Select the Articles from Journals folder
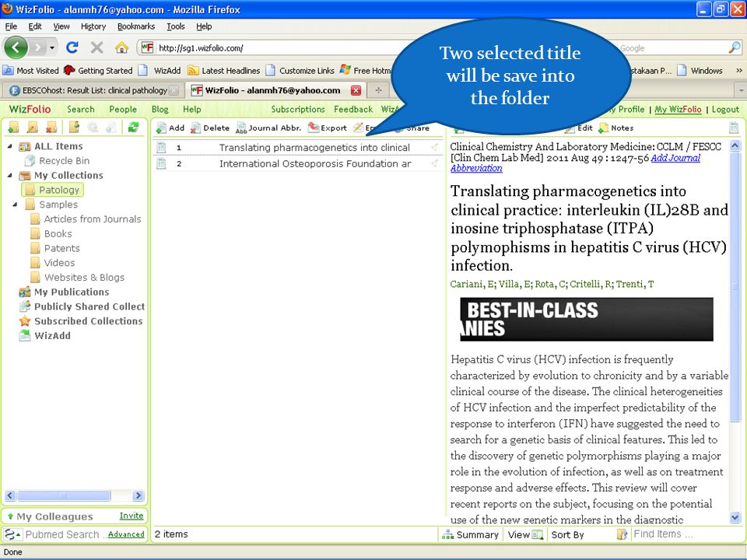This screenshot has height=560, width=747. pyautogui.click(x=86, y=219)
